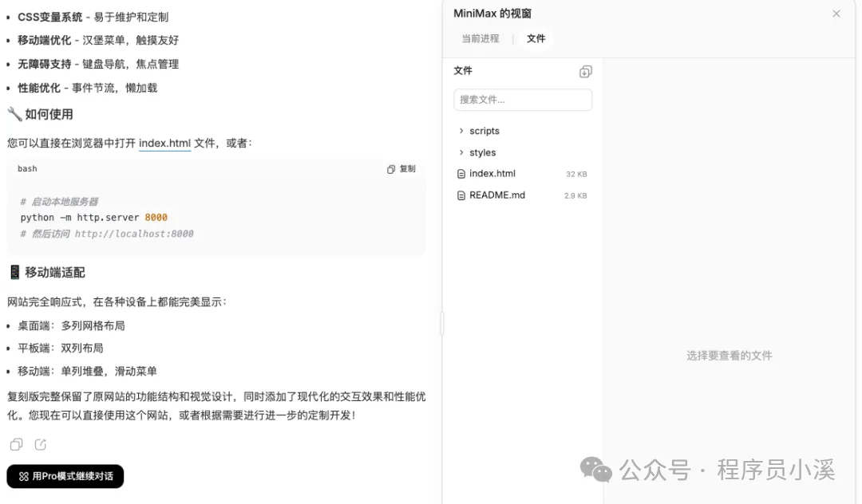862x504 pixels.
Task: Click the index.html file icon in the sidebar
Action: [461, 173]
